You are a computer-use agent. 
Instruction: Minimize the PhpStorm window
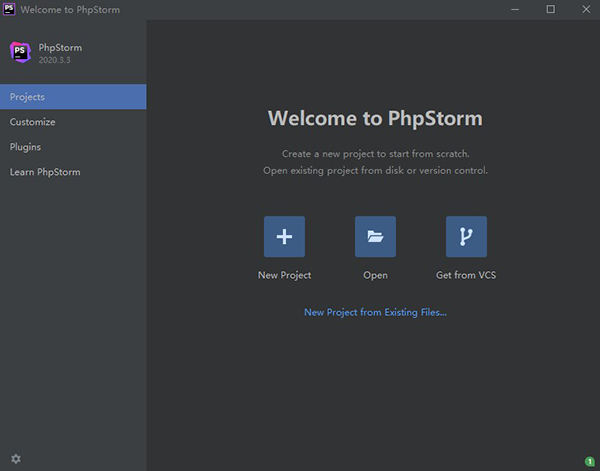515,10
